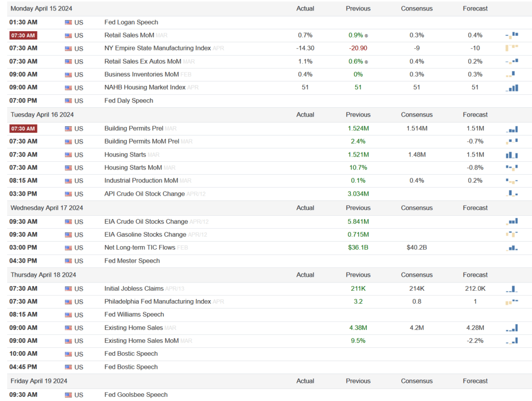Open the Fed Williams Speech event
Screen dimensions: 532x401
click(134, 314)
